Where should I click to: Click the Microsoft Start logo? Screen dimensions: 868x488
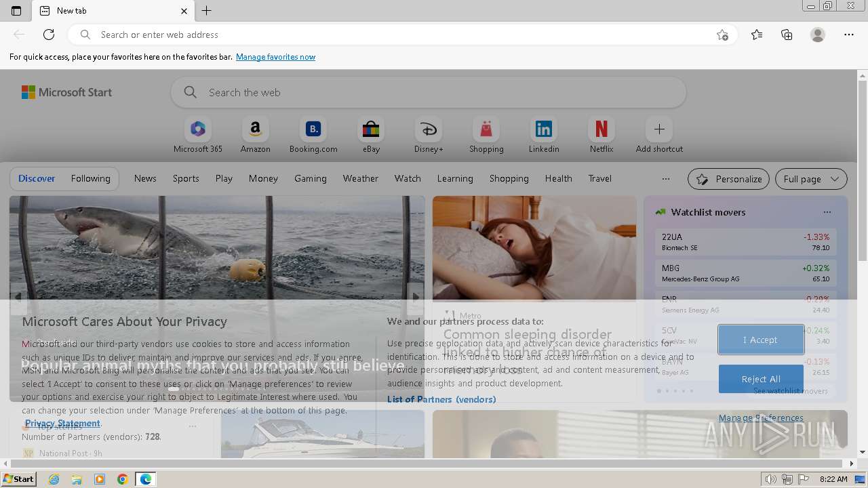pos(66,92)
